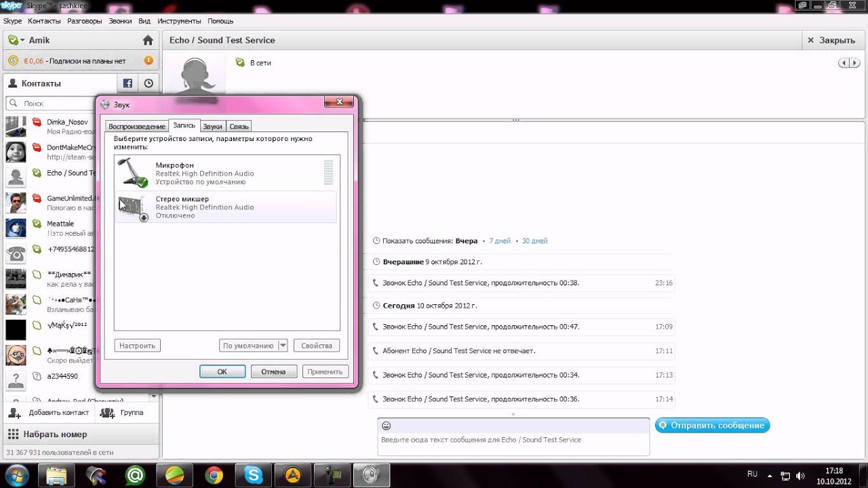Open the Инструменты menu
The height and width of the screenshot is (488, 868).
(179, 21)
